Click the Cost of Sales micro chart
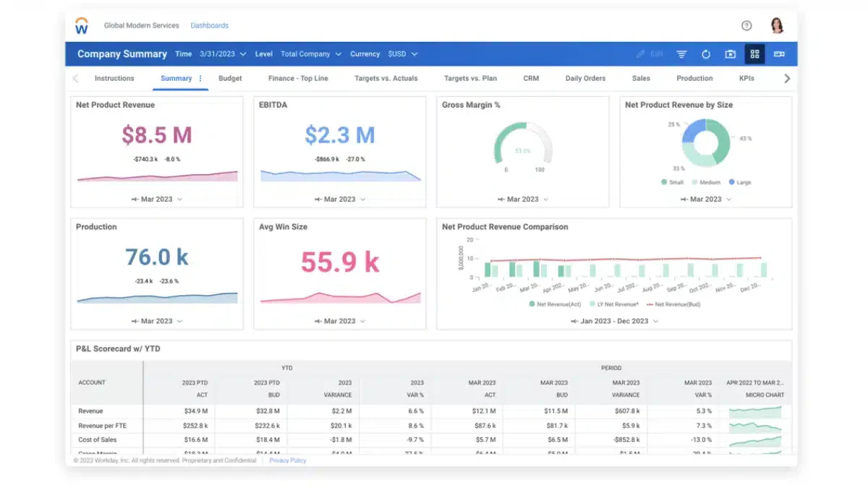Viewport: 868px width, 488px height. [x=755, y=440]
